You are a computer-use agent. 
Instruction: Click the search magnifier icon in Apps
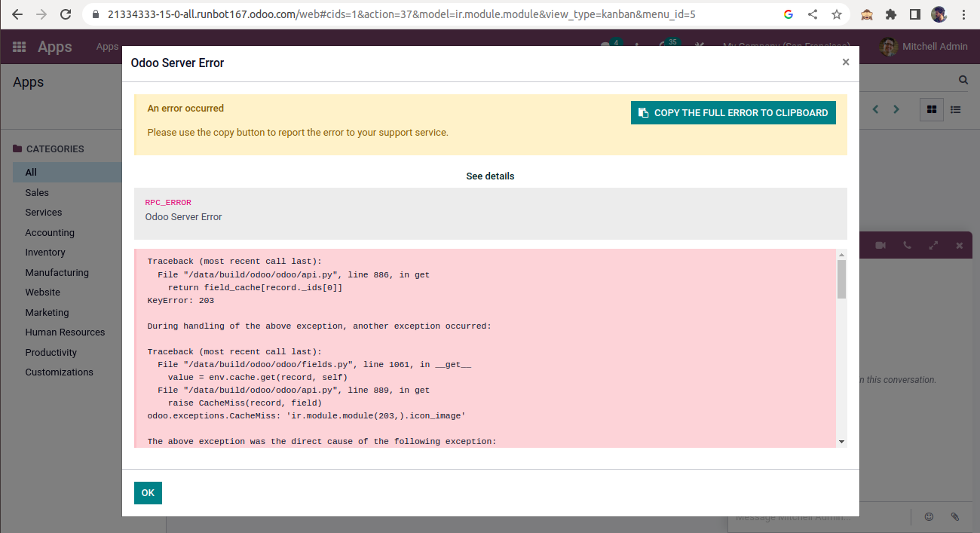pos(963,80)
